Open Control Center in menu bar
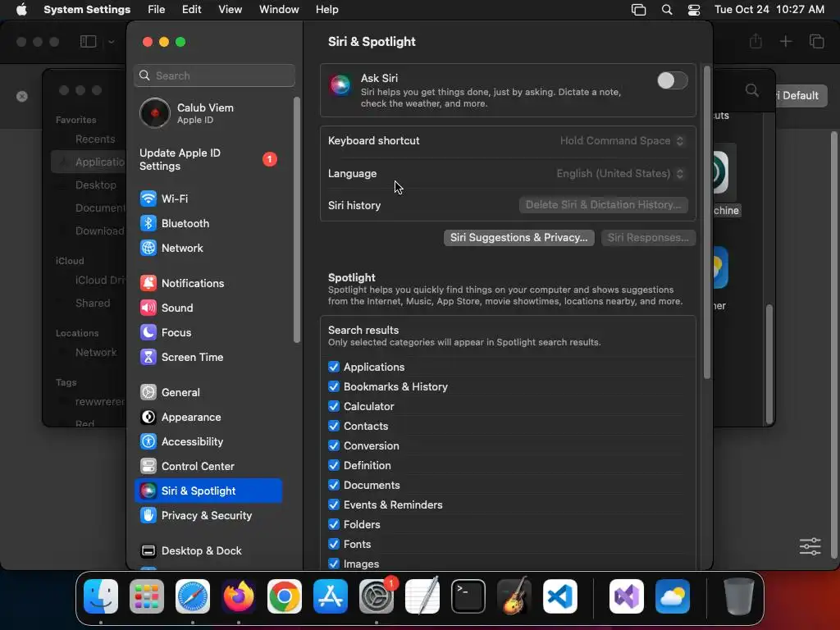840x630 pixels. pyautogui.click(x=694, y=10)
